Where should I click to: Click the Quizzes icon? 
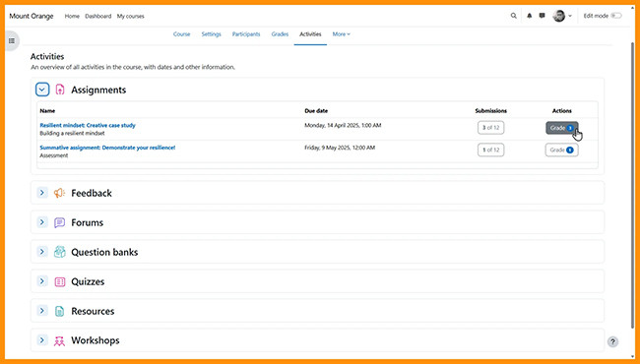tap(60, 281)
